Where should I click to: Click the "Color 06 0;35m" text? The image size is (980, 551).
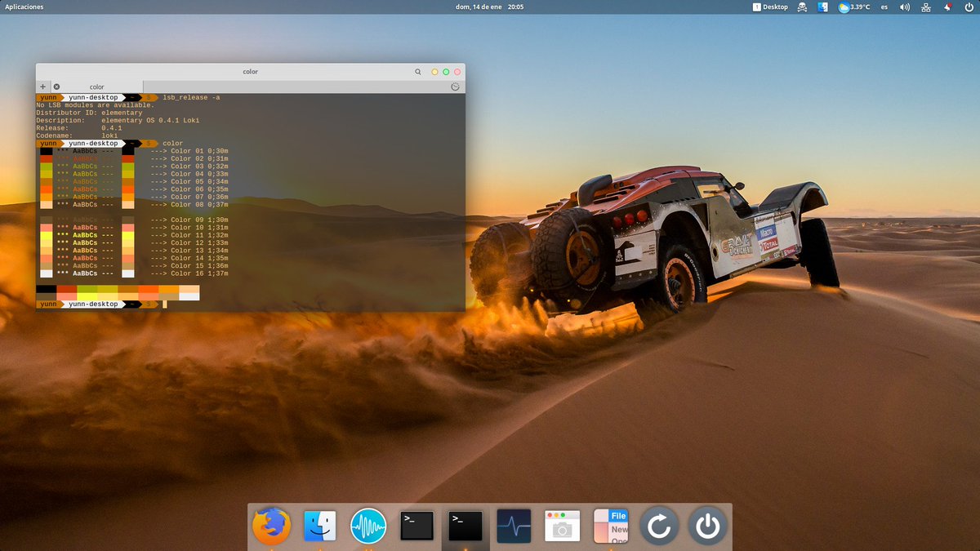(x=199, y=189)
